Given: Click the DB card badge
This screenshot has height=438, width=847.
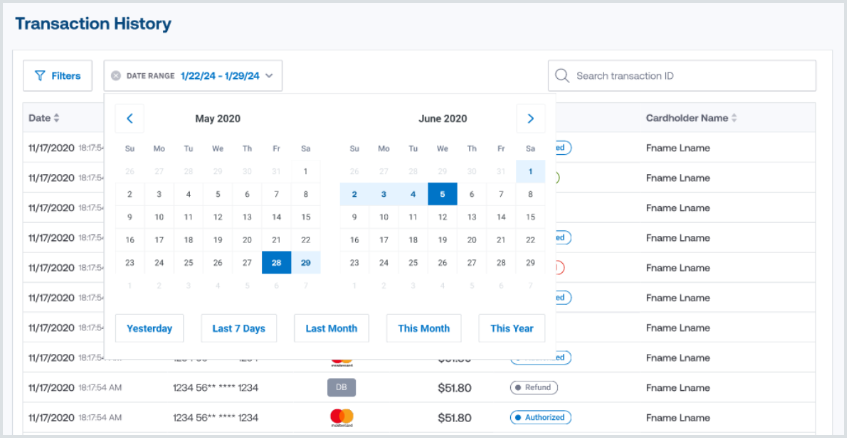Looking at the screenshot, I should tap(342, 388).
